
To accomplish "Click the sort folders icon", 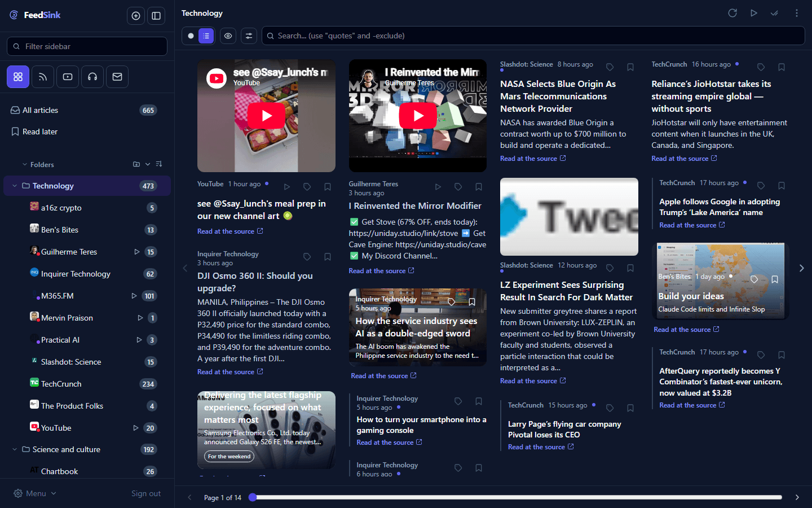I will (159, 164).
